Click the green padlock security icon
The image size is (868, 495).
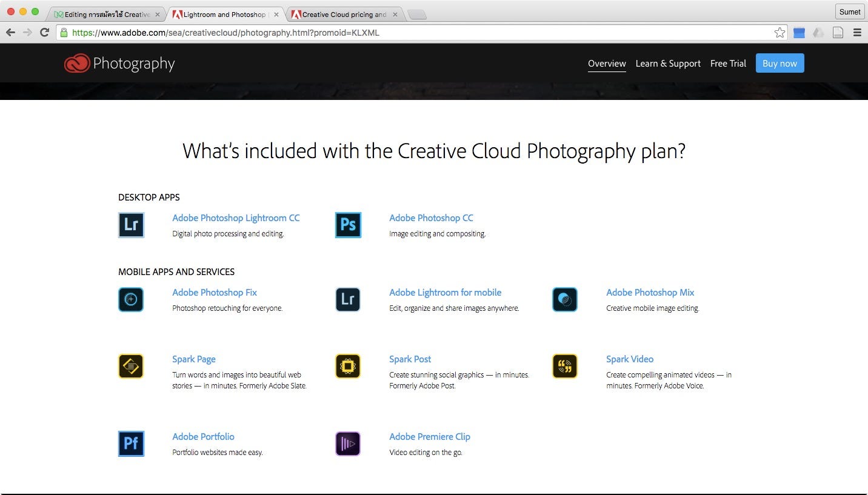tap(64, 33)
